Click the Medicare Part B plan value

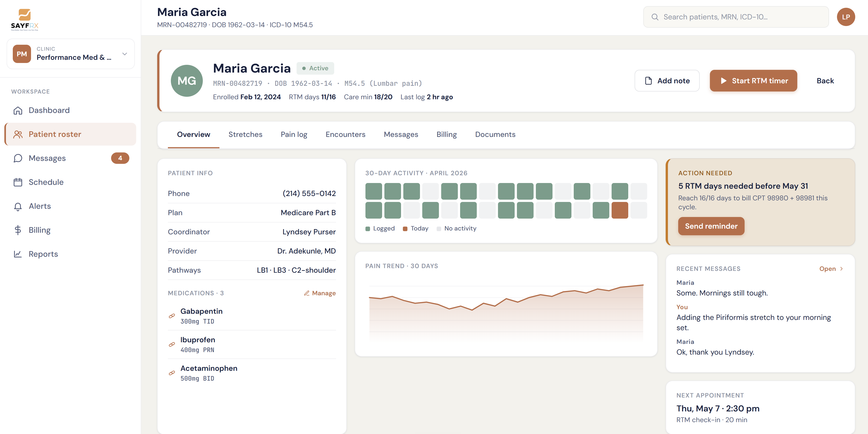(308, 213)
